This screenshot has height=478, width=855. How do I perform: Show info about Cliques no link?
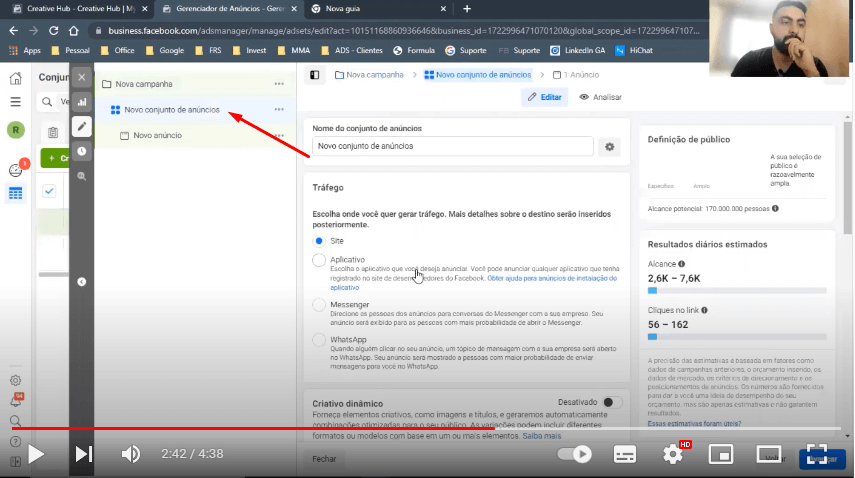coord(705,310)
